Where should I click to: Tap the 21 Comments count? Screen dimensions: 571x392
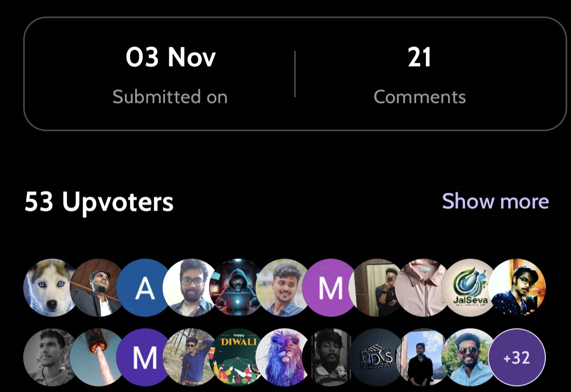pos(420,75)
